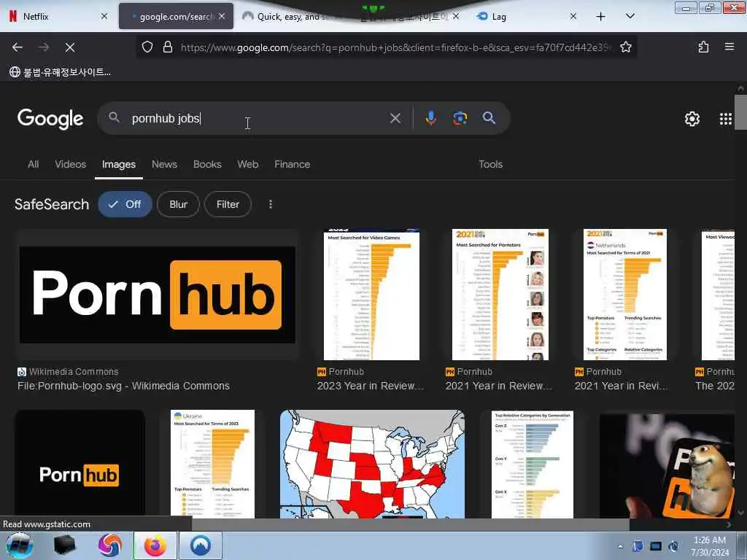Open Firefox hamburger menu
Viewport: 747px width, 560px height.
point(729,47)
